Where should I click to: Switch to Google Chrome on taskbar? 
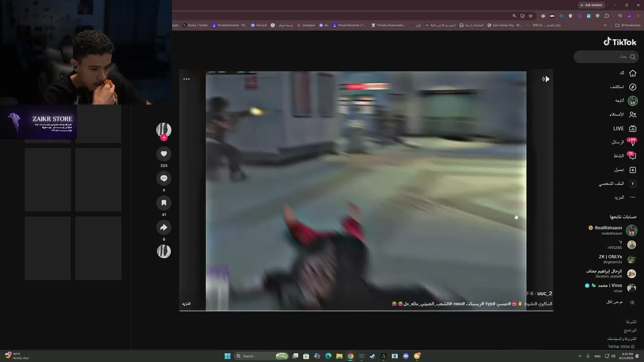[x=350, y=356]
